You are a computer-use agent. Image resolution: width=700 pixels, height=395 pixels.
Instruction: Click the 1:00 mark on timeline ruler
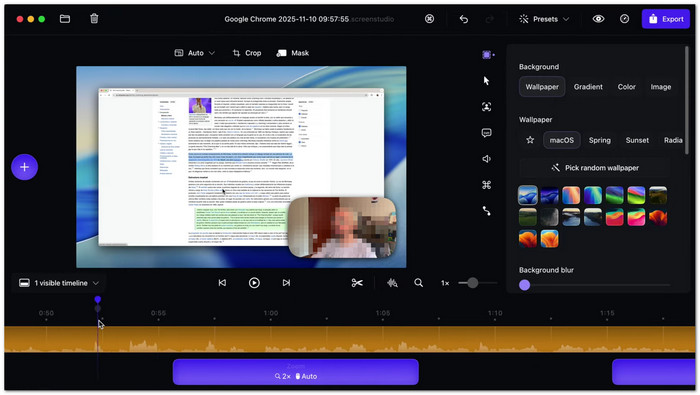271,313
